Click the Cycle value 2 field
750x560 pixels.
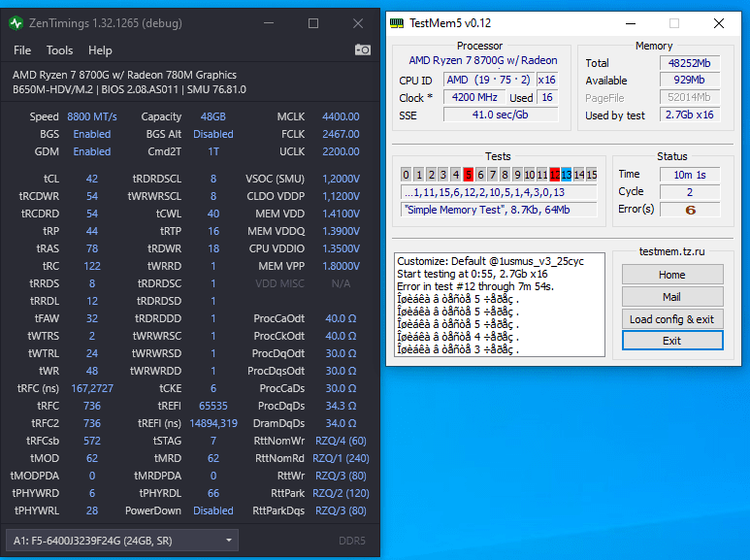coord(689,192)
